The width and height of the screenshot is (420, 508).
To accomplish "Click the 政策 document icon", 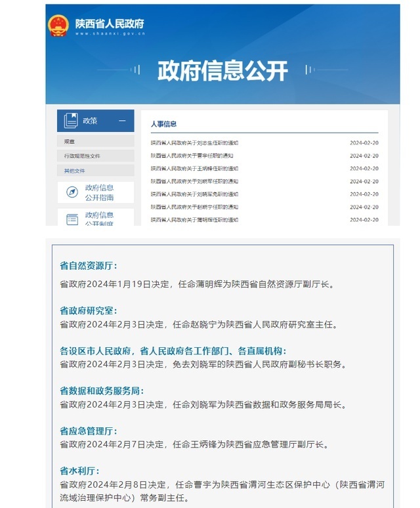I will click(70, 121).
